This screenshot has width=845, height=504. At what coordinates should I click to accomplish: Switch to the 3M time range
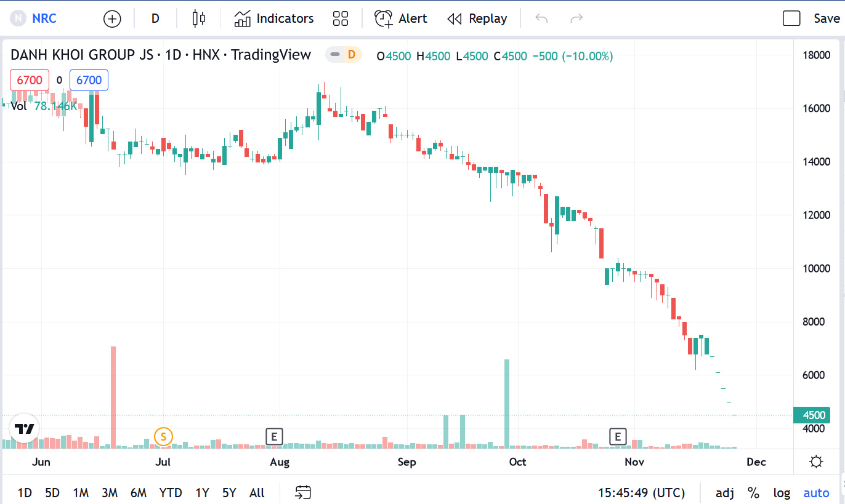(x=110, y=493)
